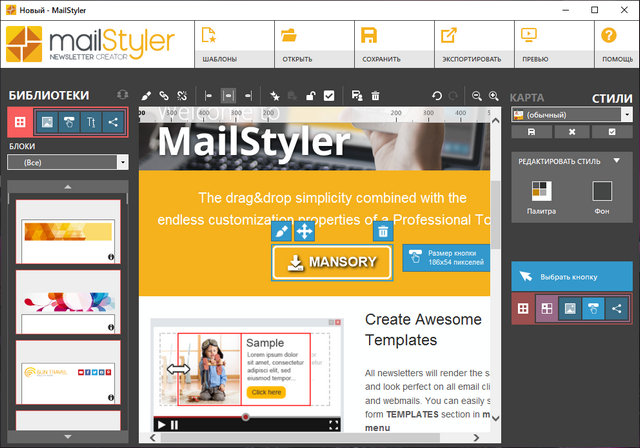The height and width of the screenshot is (448, 640).
Task: Move down the block list arrow
Action: (x=68, y=437)
